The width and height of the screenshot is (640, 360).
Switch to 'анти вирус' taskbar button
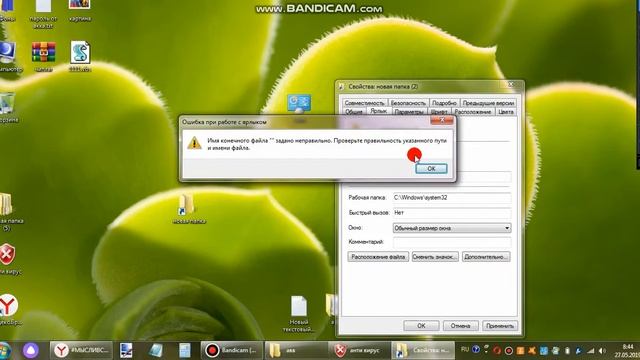(x=359, y=350)
